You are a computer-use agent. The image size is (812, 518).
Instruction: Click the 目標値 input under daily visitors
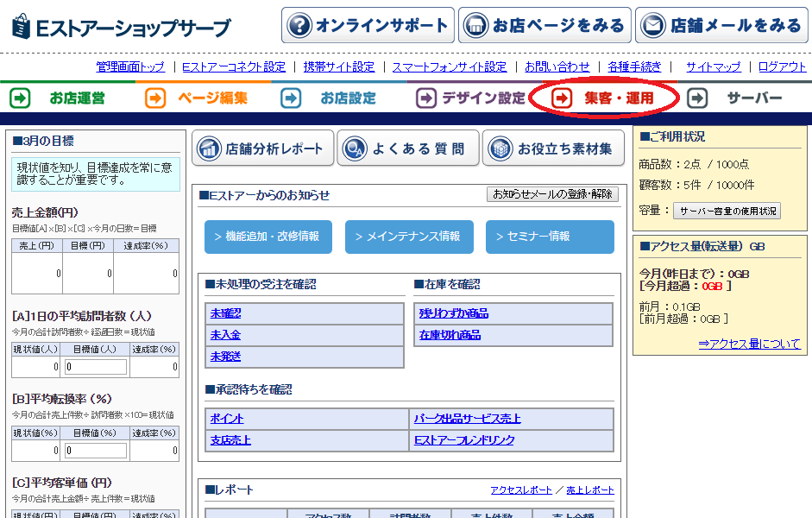(96, 367)
